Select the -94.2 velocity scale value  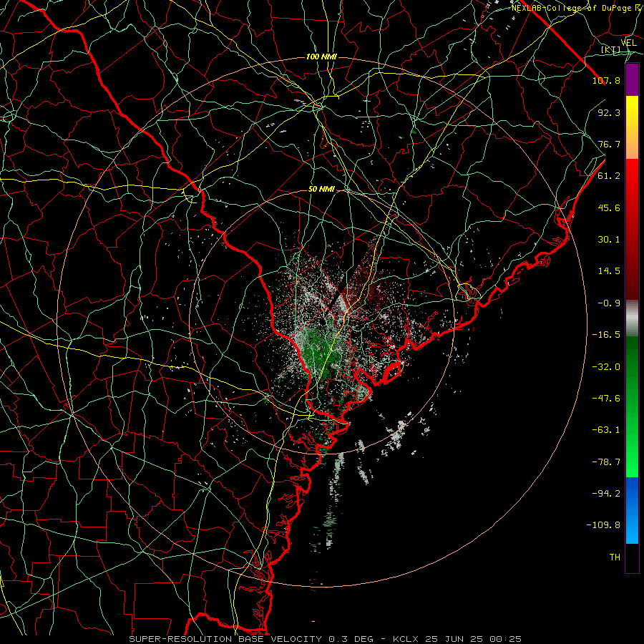pos(606,494)
